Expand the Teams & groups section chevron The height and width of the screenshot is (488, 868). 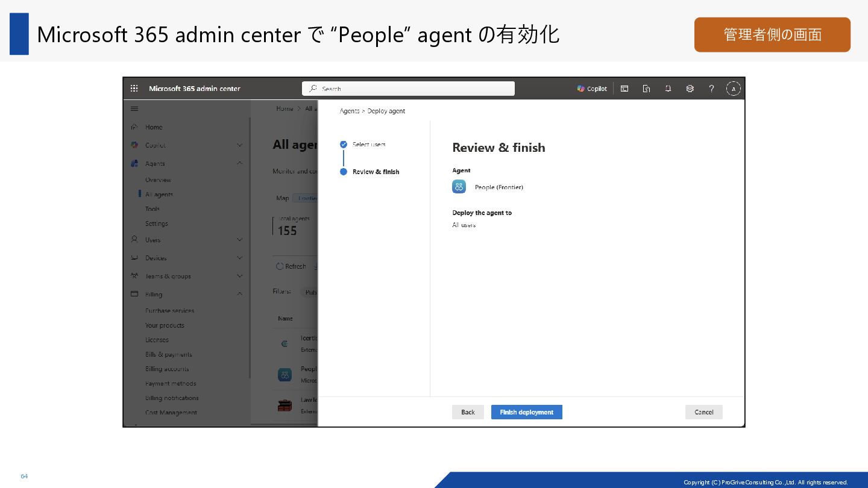pyautogui.click(x=240, y=276)
